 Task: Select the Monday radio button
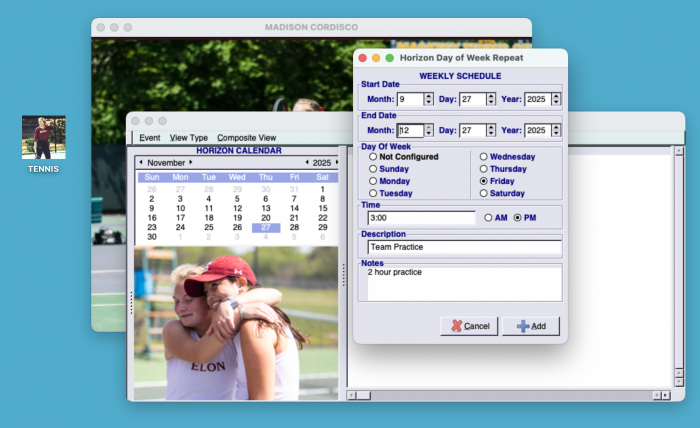click(374, 181)
